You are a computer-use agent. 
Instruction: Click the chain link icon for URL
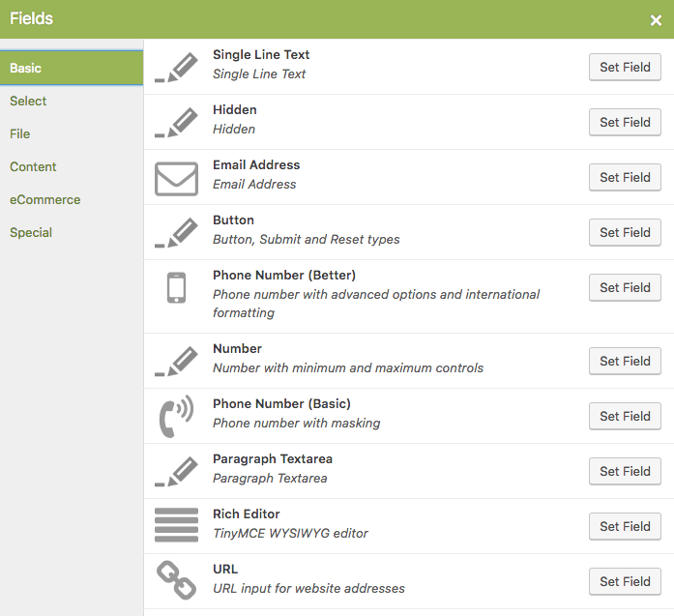176,580
